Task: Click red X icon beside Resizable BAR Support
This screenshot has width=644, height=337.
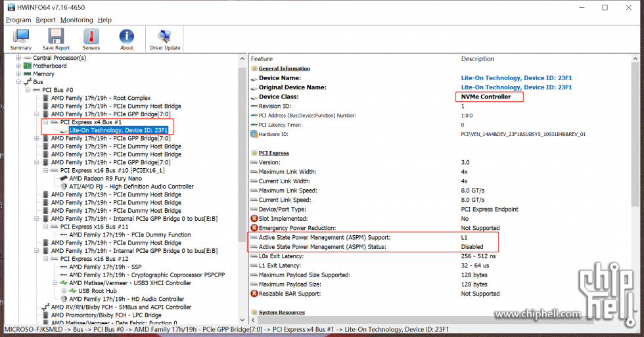Action: click(x=254, y=294)
